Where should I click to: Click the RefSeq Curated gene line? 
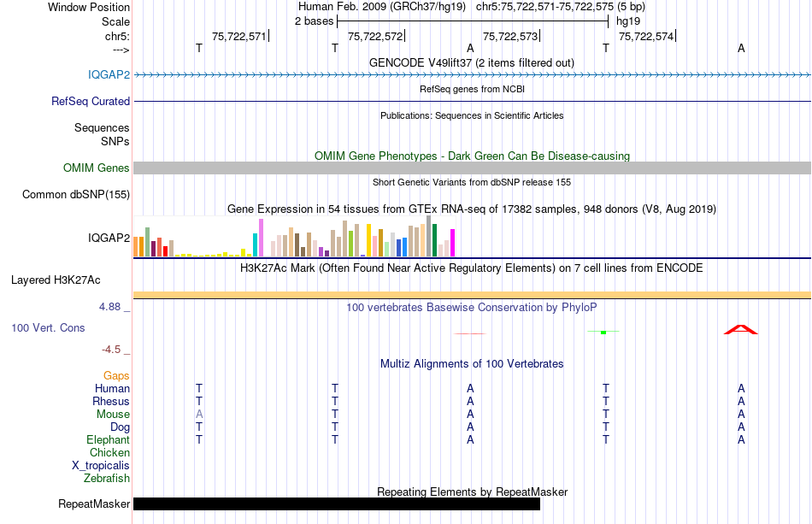pos(472,101)
